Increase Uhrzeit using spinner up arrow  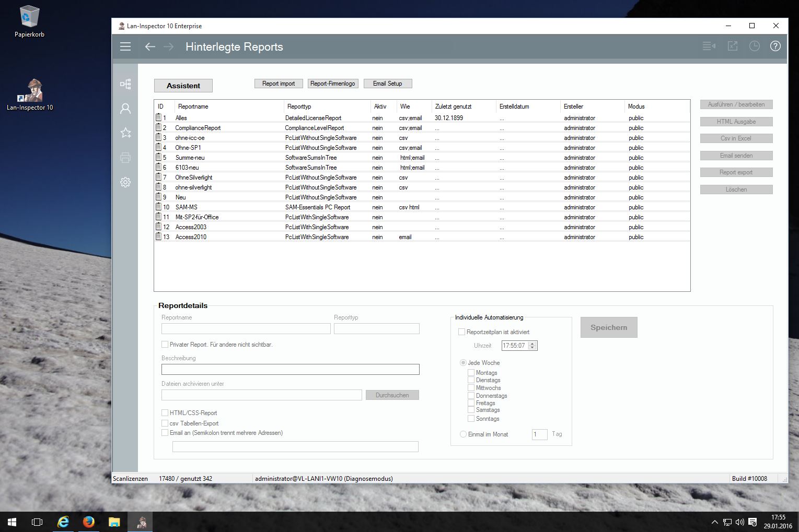tap(532, 344)
